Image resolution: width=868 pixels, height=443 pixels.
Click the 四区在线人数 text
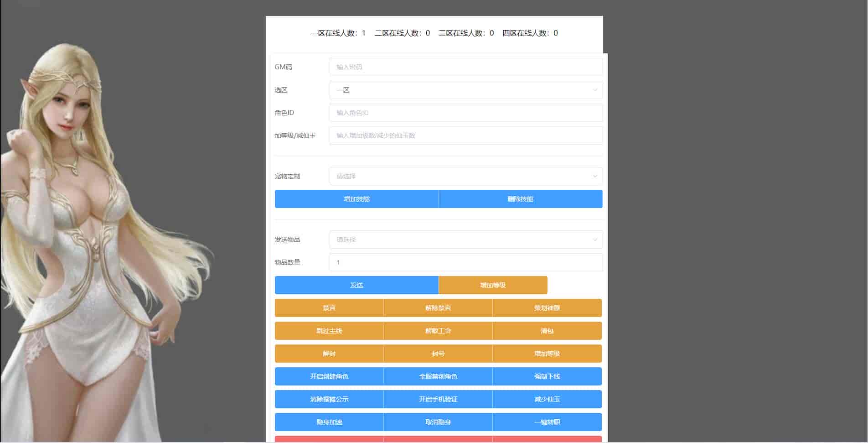coord(530,33)
